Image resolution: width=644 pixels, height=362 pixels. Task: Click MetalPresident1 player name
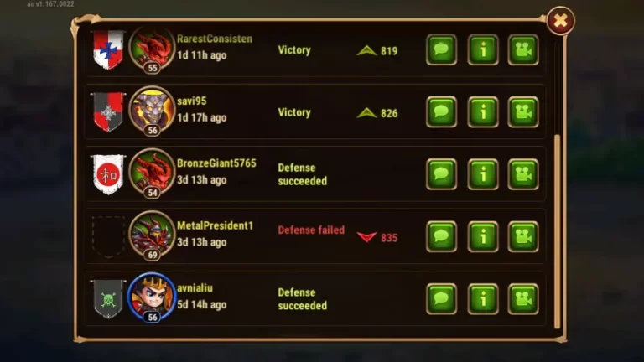[x=216, y=225]
